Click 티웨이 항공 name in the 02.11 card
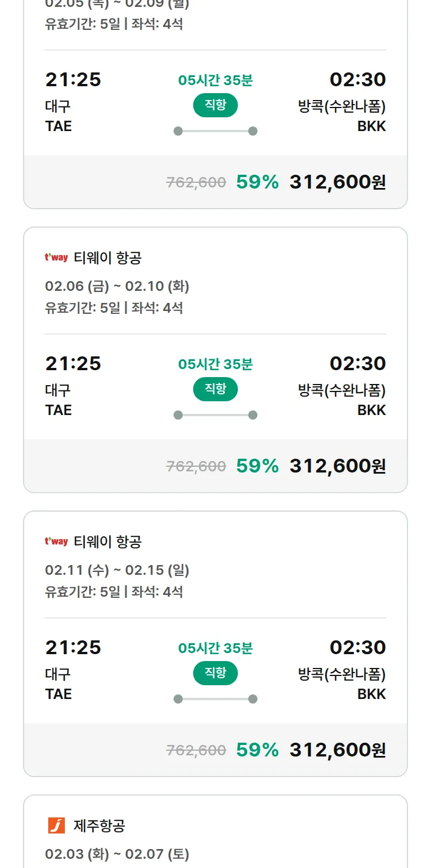The image size is (431, 868). (x=107, y=542)
